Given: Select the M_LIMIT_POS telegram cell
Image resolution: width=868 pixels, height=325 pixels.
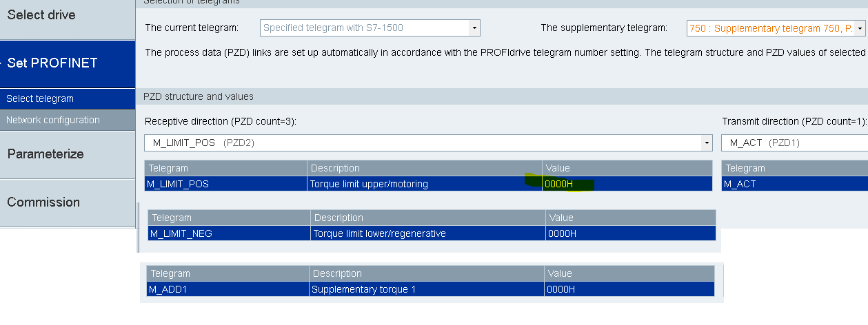Looking at the screenshot, I should coord(225,184).
